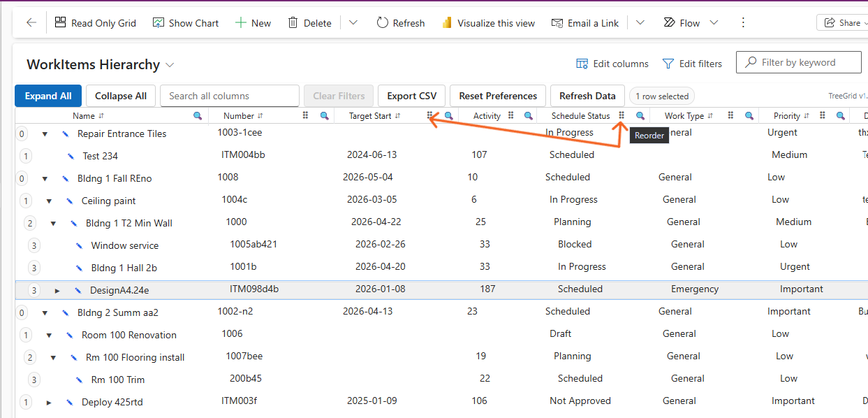Go back with the arrow icon
The width and height of the screenshot is (868, 418).
coord(31,23)
